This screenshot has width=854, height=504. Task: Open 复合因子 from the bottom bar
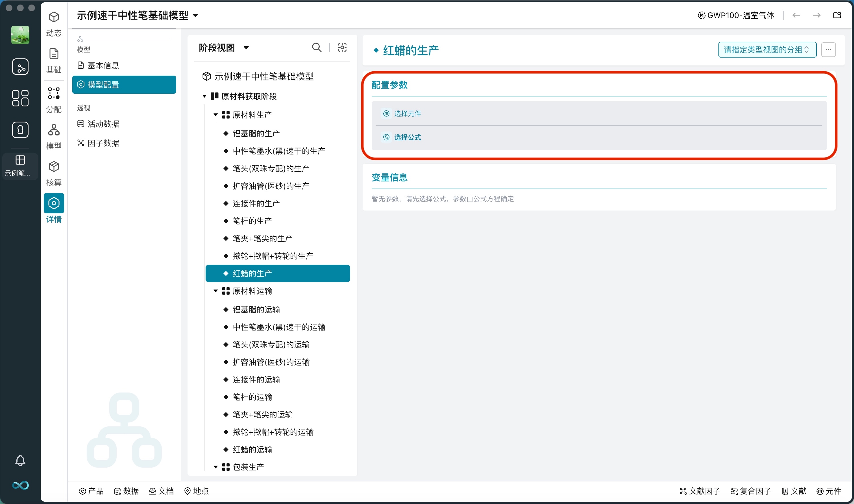point(751,491)
